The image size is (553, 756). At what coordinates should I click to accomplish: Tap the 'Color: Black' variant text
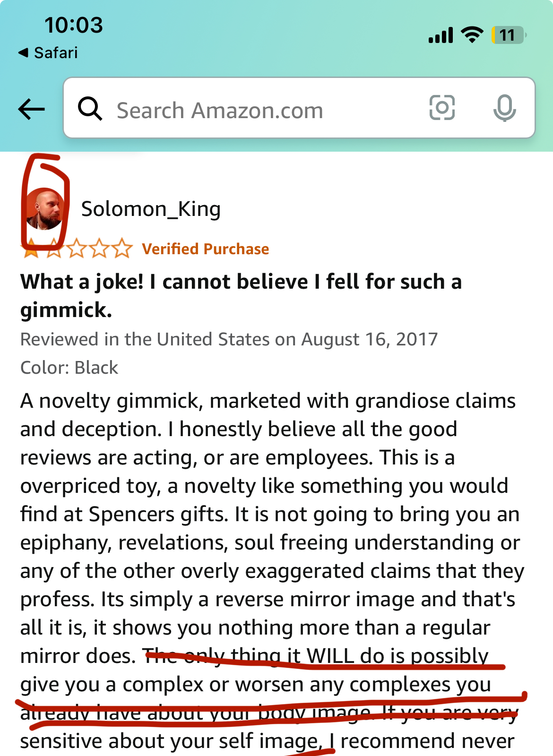69,368
